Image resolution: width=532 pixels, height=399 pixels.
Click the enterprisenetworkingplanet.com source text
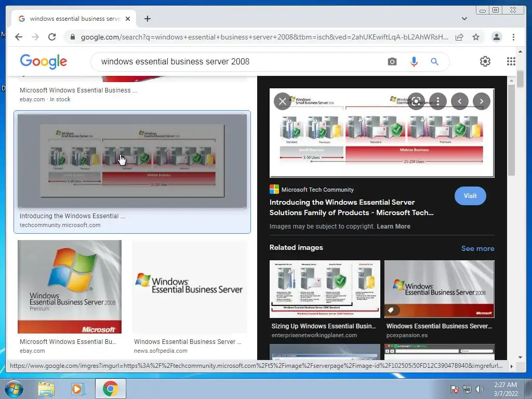[314, 335]
